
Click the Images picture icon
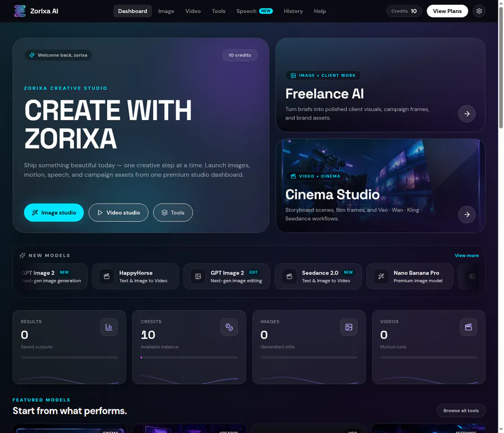[349, 327]
